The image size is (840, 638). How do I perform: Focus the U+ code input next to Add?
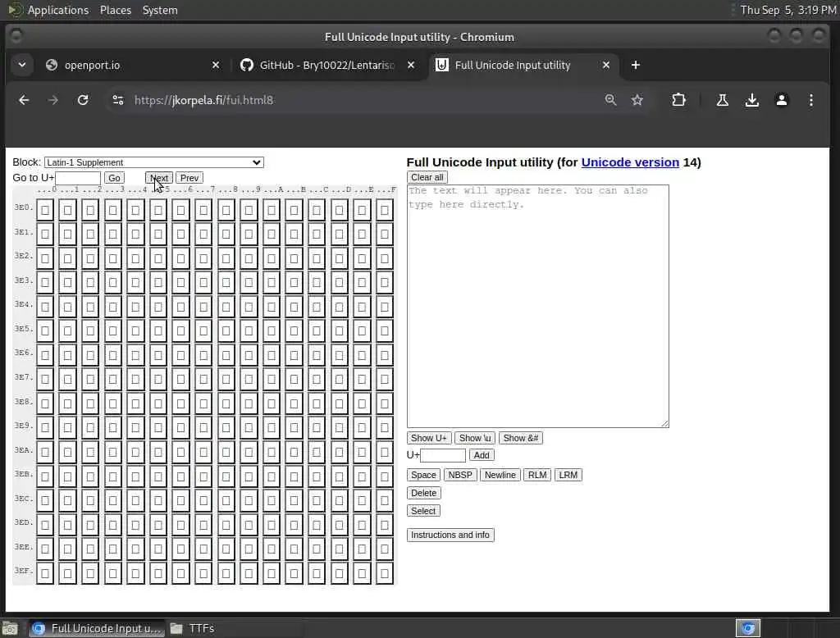pyautogui.click(x=443, y=455)
